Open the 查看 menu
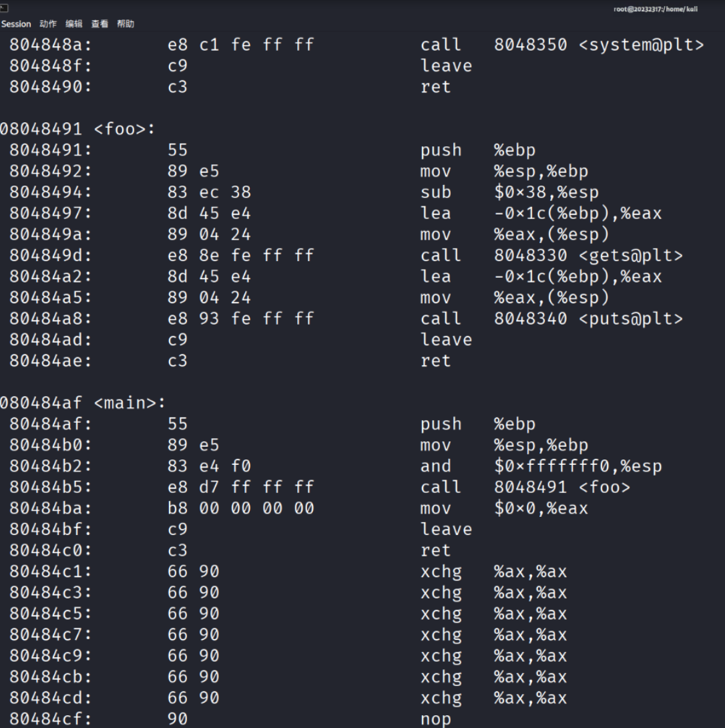 pyautogui.click(x=99, y=24)
